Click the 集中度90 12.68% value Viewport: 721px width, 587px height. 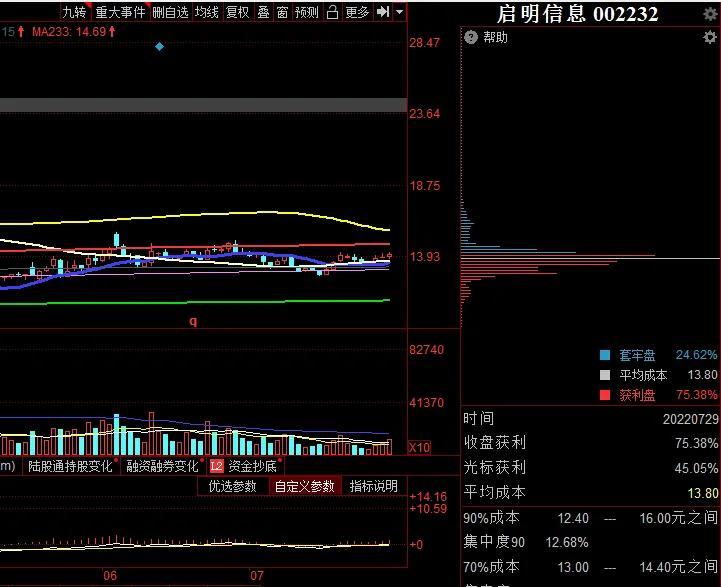point(567,542)
